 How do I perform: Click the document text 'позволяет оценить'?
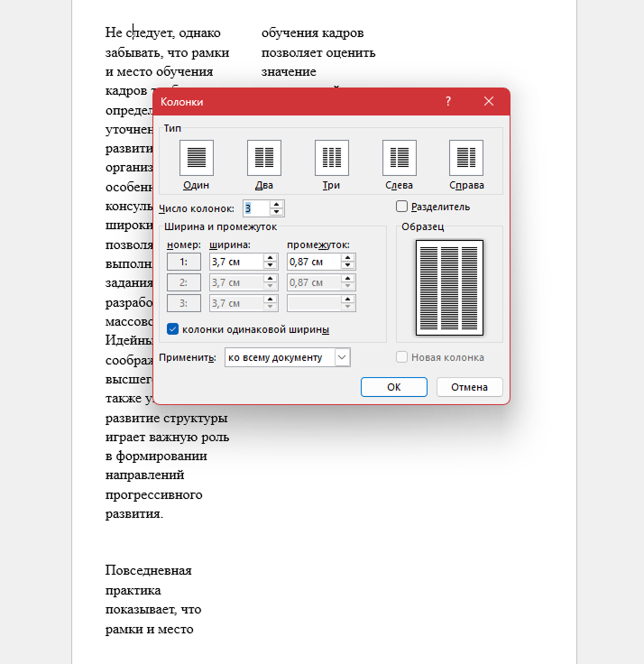318,53
